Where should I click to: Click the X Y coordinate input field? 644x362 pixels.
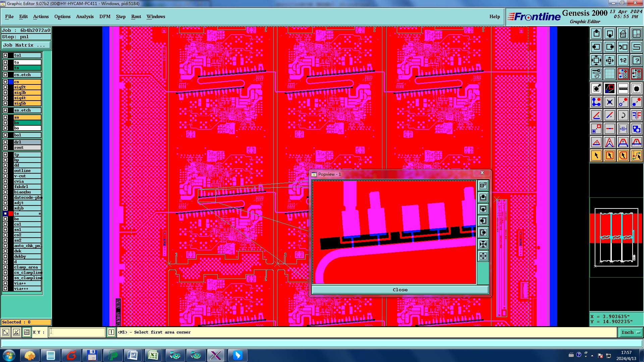[77, 332]
